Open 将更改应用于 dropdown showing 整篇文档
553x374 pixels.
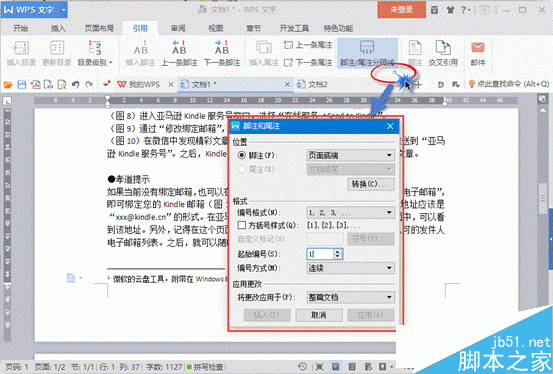click(351, 297)
